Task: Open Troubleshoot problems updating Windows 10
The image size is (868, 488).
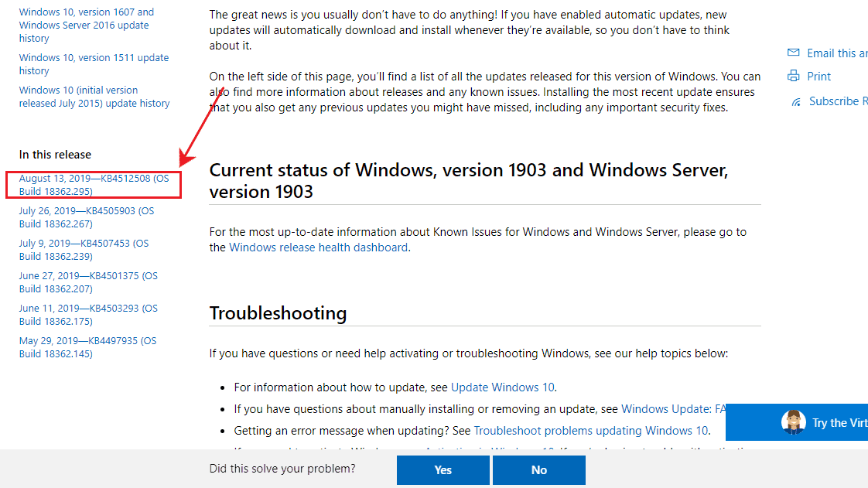Action: coord(591,431)
